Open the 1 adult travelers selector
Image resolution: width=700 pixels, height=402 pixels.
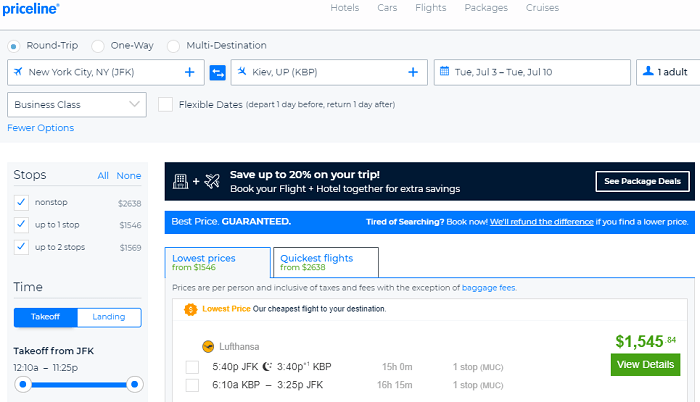tap(668, 72)
